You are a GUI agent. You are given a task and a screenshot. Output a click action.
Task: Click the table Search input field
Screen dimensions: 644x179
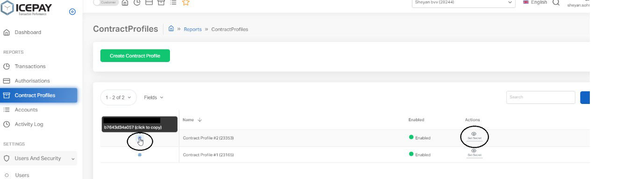541,97
